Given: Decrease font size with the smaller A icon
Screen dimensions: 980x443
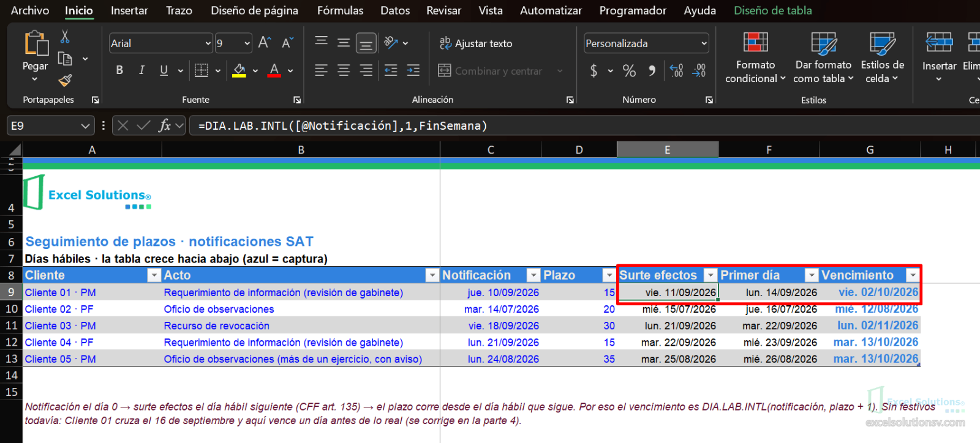Looking at the screenshot, I should (287, 43).
